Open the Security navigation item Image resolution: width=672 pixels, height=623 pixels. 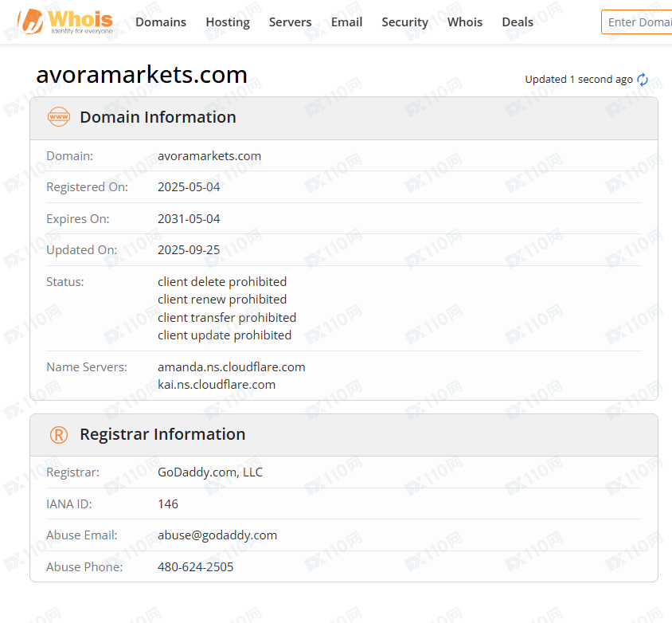click(404, 22)
